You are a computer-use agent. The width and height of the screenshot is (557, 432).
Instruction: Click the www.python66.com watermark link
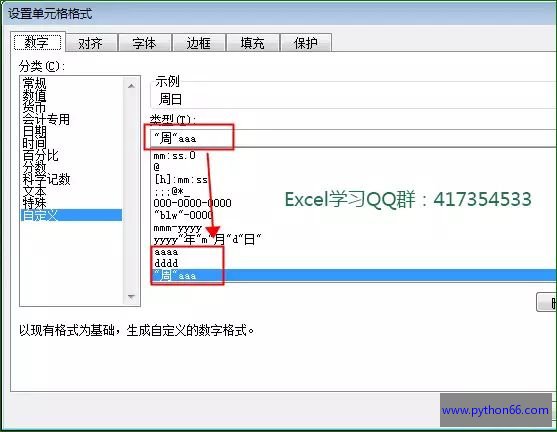click(495, 410)
